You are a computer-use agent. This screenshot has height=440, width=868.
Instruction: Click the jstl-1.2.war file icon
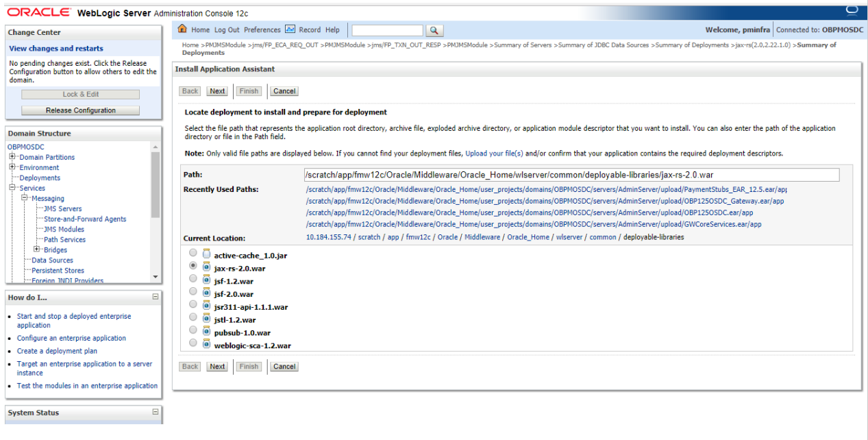[x=207, y=318]
